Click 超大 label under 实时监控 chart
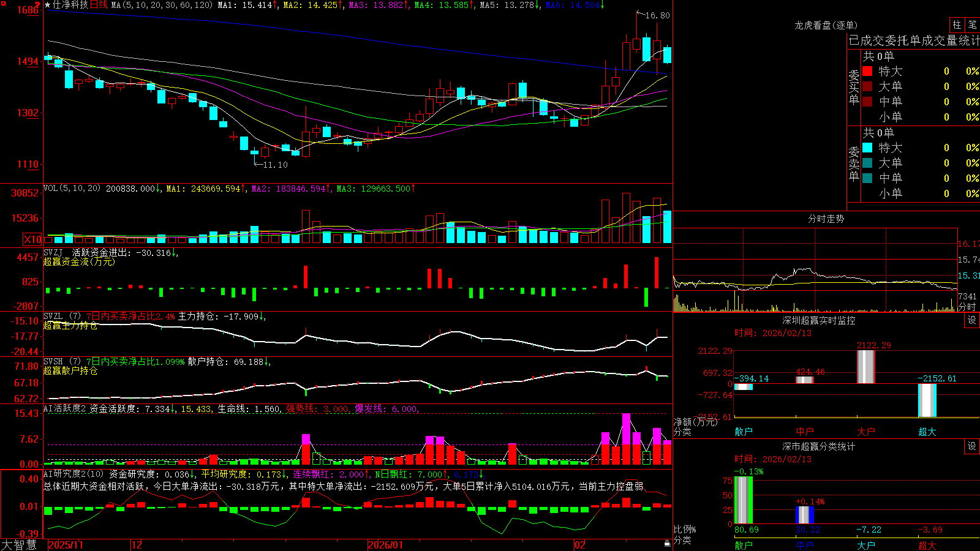Screen dimensions: 980x551 927,432
